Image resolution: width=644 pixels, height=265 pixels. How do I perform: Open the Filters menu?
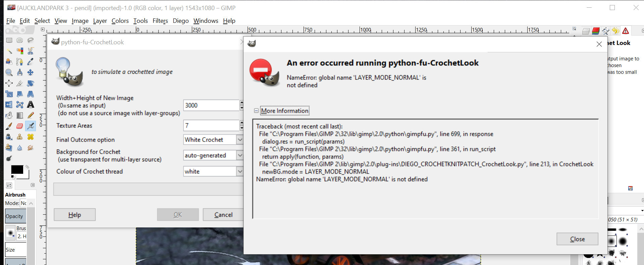(x=160, y=21)
